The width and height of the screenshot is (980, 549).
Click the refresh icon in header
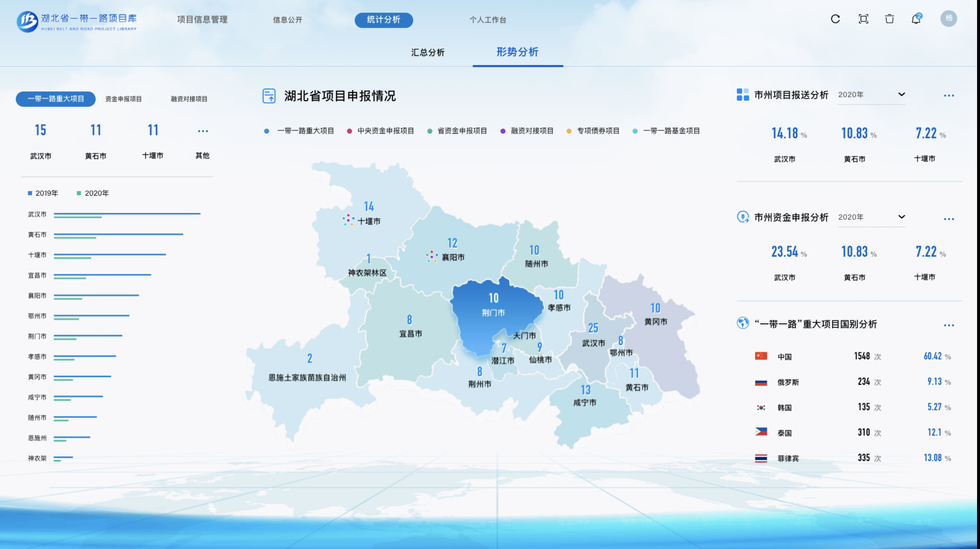point(835,19)
